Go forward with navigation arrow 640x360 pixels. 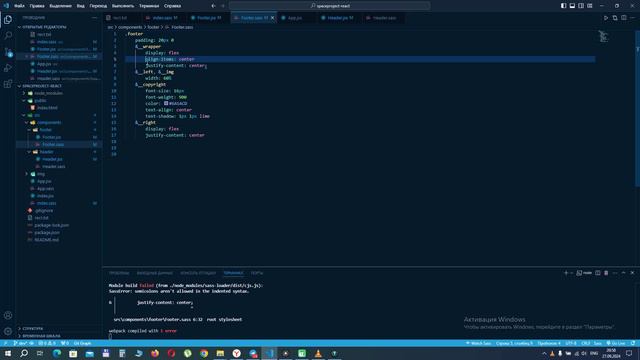click(223, 6)
